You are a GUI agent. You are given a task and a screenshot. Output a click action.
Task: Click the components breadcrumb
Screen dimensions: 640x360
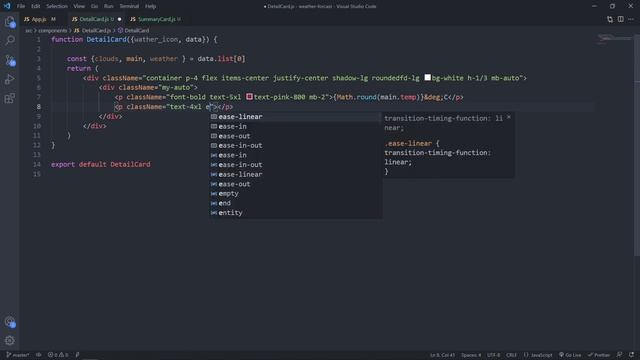(x=53, y=31)
